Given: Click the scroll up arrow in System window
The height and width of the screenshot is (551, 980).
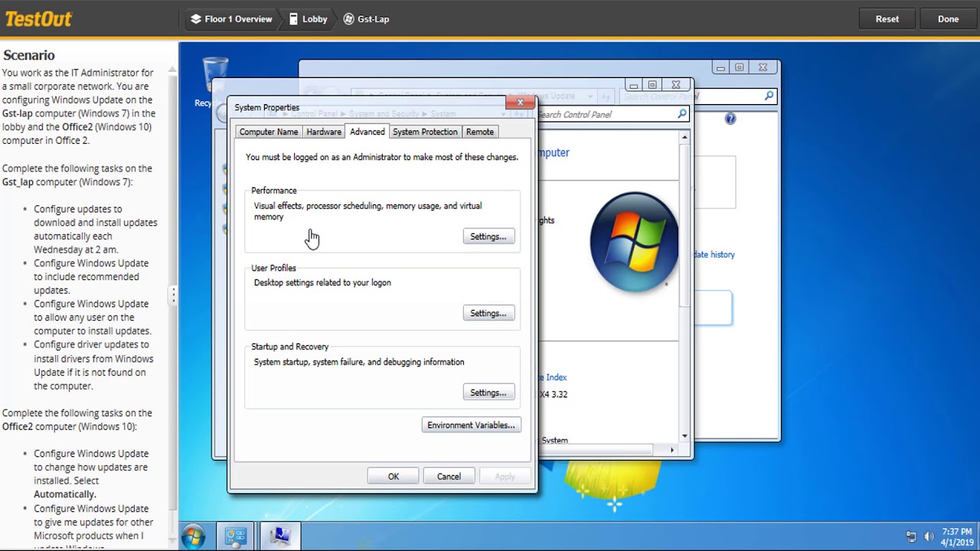Looking at the screenshot, I should click(684, 137).
